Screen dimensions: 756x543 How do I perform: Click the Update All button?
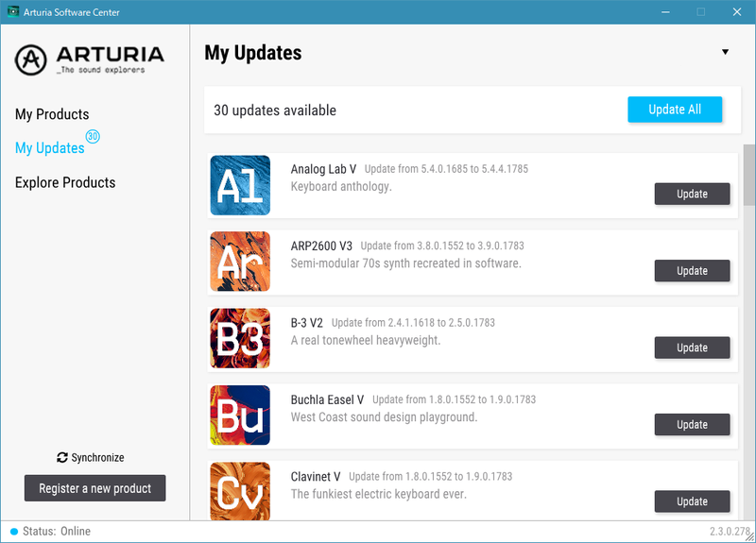[675, 110]
